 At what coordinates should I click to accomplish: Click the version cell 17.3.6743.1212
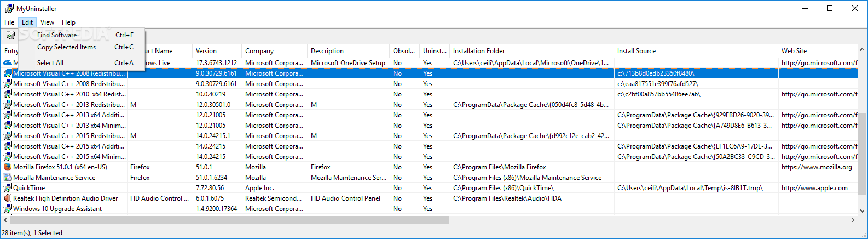(x=217, y=63)
